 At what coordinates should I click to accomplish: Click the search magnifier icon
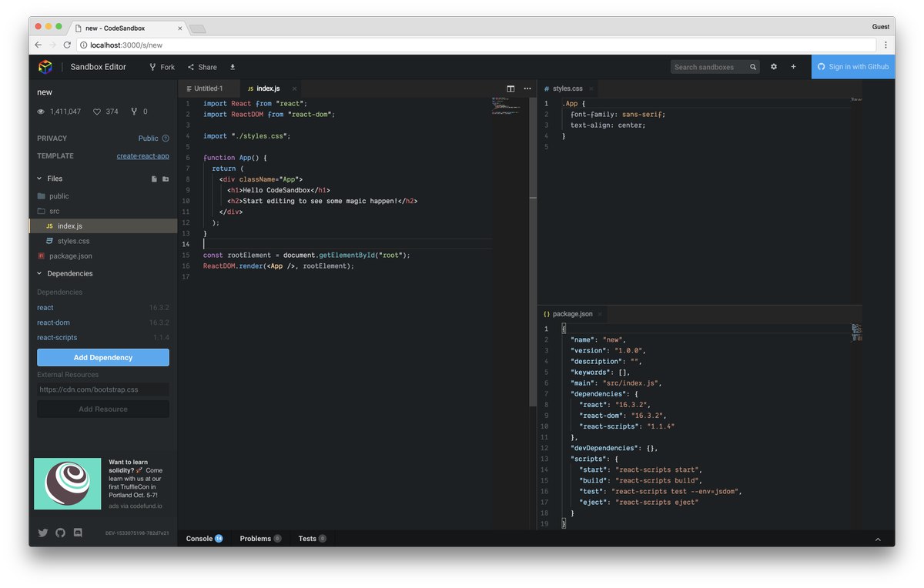(x=754, y=67)
